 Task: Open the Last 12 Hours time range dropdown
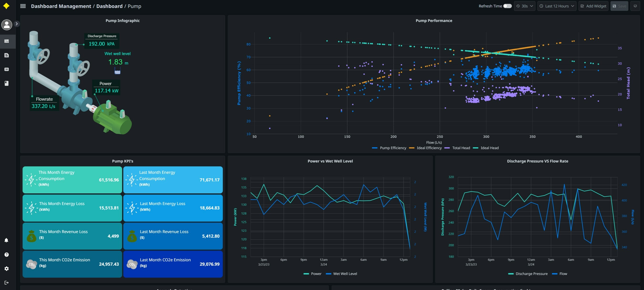(x=556, y=6)
